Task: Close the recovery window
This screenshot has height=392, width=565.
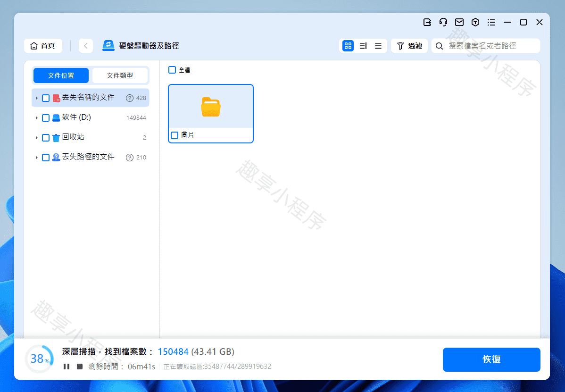Action: [x=540, y=22]
